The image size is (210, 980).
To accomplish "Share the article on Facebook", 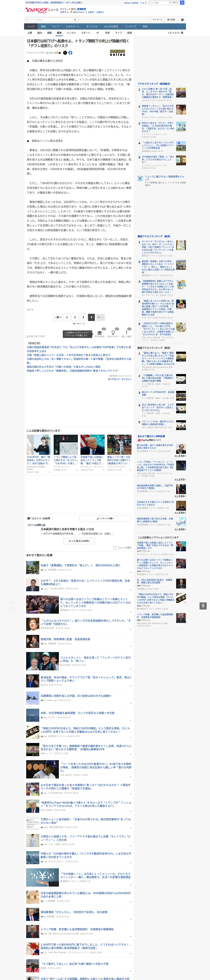I will 70,53.
